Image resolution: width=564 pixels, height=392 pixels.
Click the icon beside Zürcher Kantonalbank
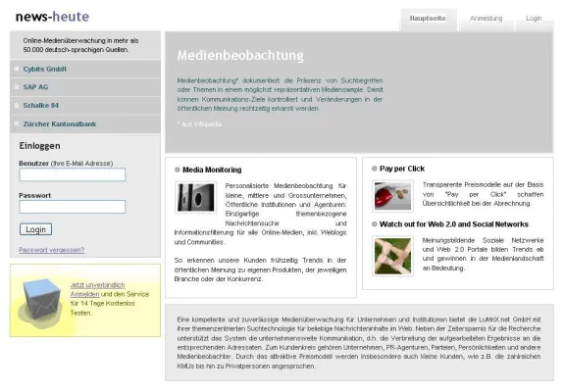point(17,123)
